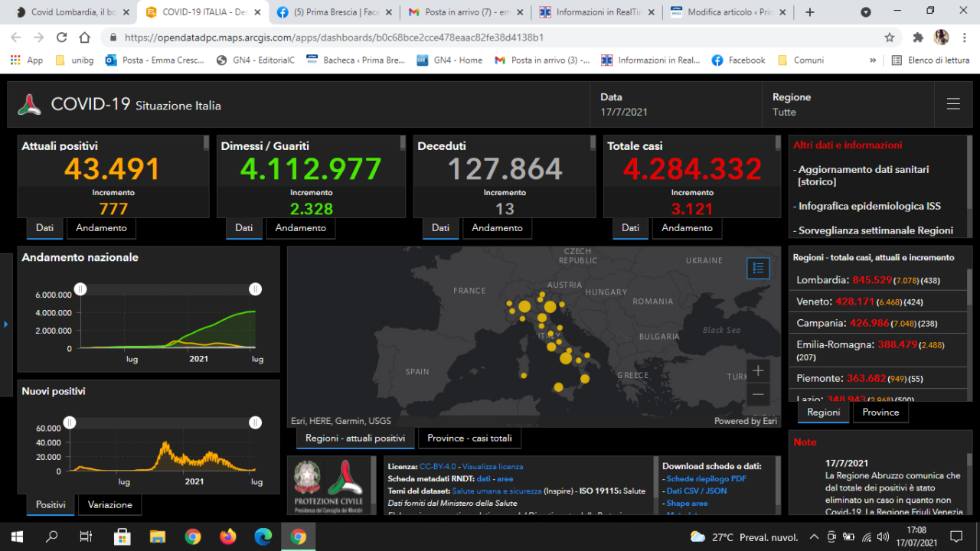Click the address bar URL field
This screenshot has width=980, height=551.
[x=490, y=37]
